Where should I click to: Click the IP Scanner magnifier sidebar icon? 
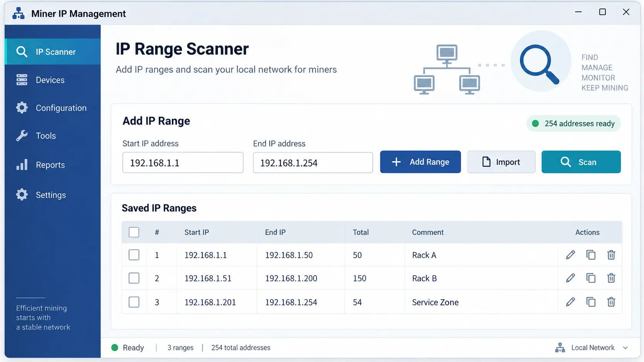pyautogui.click(x=22, y=52)
